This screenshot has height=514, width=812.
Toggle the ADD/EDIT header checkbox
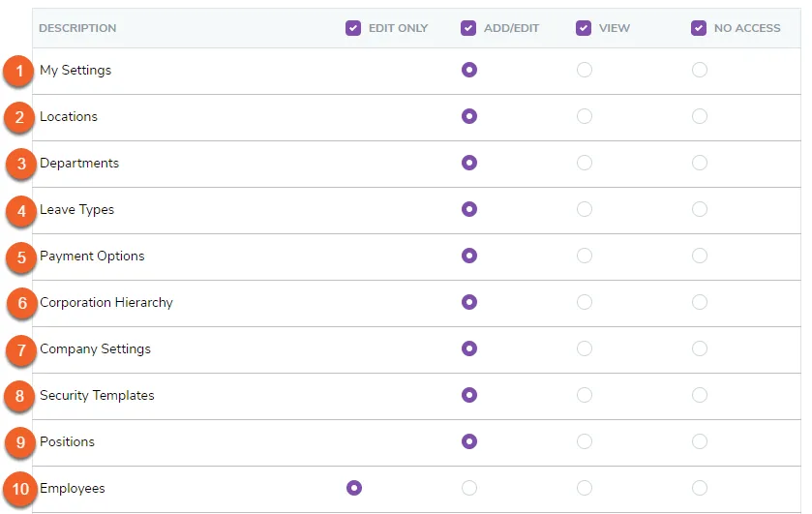tap(468, 28)
